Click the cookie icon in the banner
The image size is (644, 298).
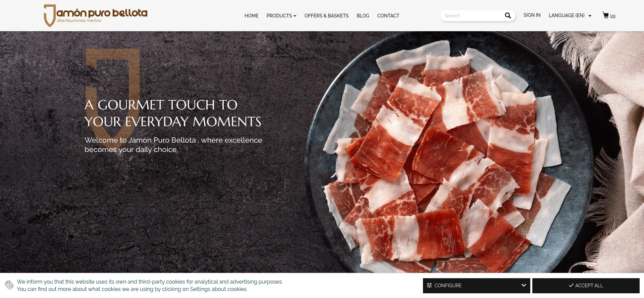9,285
